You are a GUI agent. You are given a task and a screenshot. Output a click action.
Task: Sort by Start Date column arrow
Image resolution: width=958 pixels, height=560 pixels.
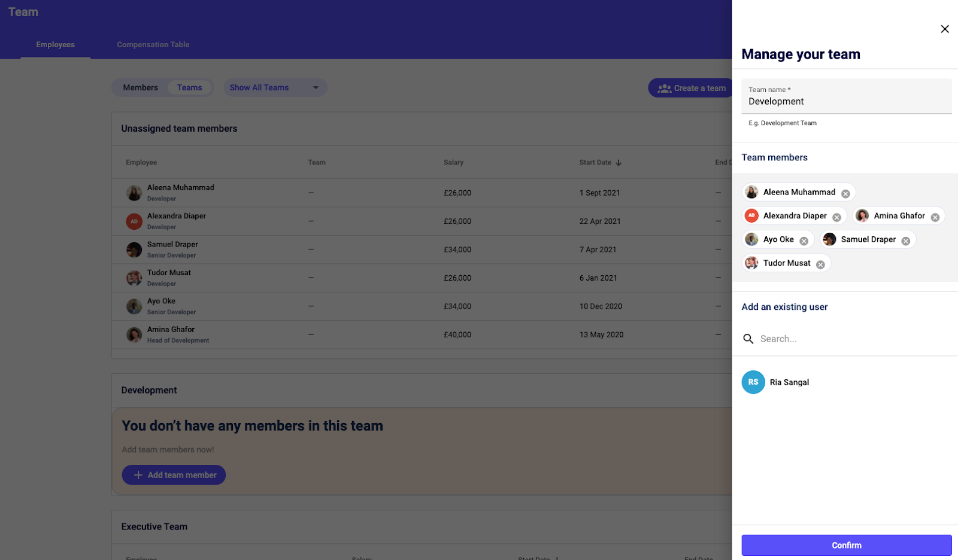(x=619, y=163)
